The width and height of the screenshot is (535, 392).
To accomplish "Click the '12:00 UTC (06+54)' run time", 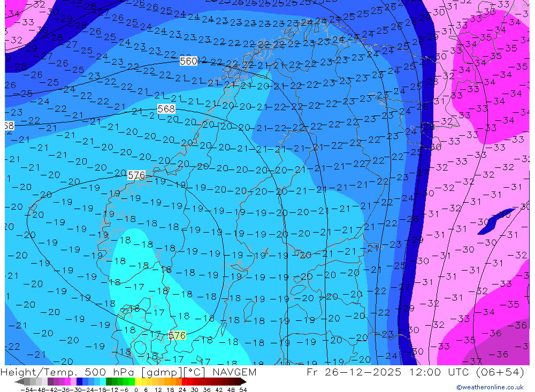I will point(467,372).
